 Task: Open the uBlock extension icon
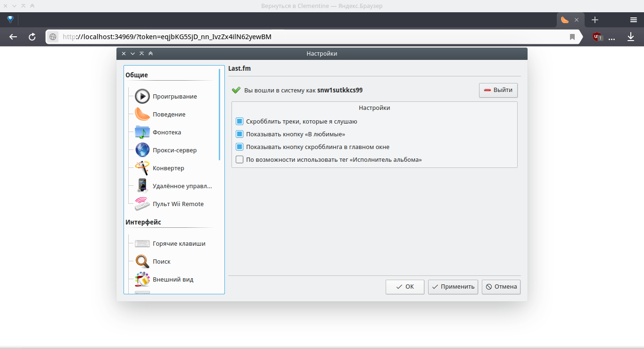tap(598, 37)
